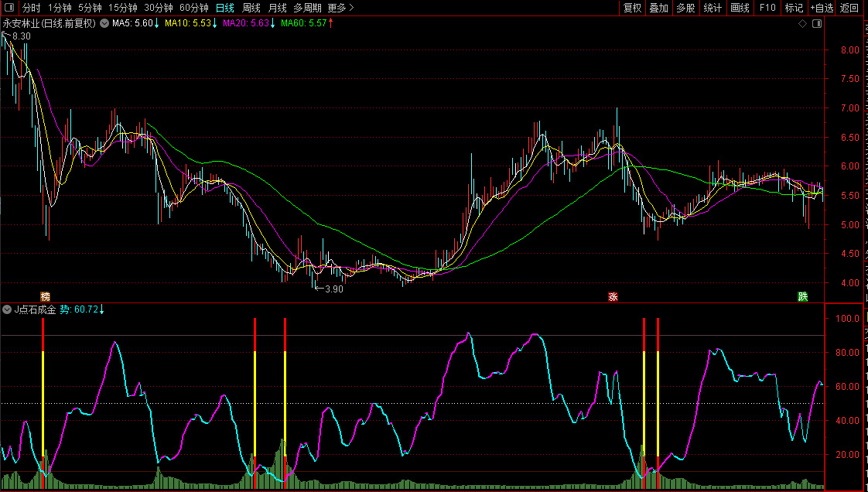Image resolution: width=868 pixels, height=492 pixels.
Task: Click the red 涨 event marker
Action: click(x=613, y=296)
